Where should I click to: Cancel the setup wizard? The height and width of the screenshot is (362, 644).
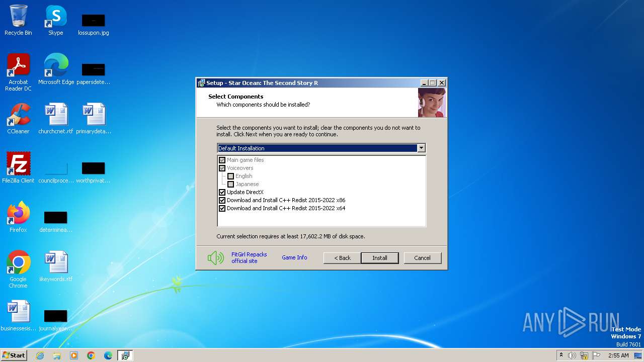point(422,258)
